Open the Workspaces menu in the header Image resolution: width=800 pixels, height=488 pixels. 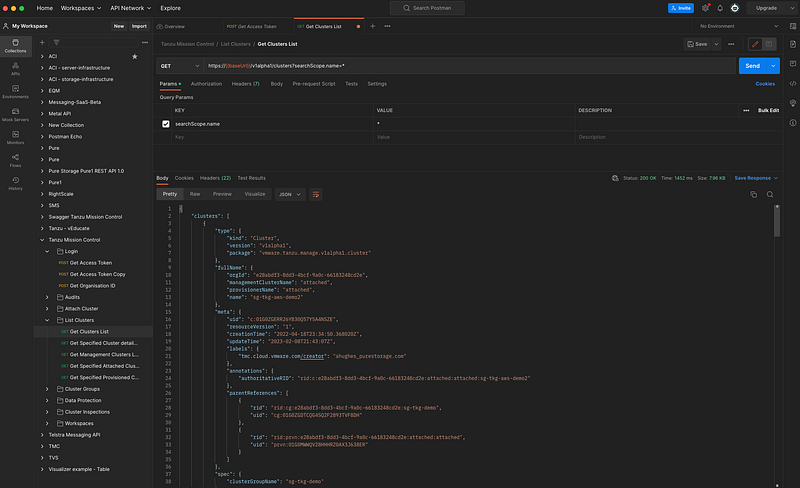[x=81, y=8]
